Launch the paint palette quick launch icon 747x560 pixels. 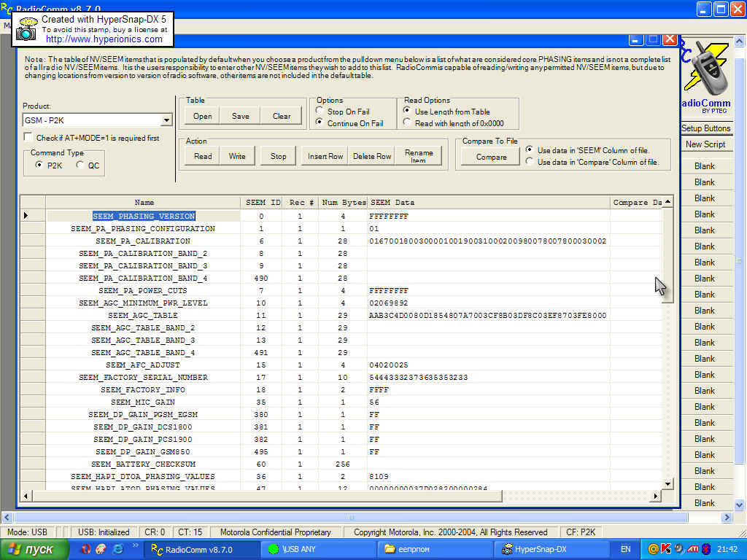101,549
